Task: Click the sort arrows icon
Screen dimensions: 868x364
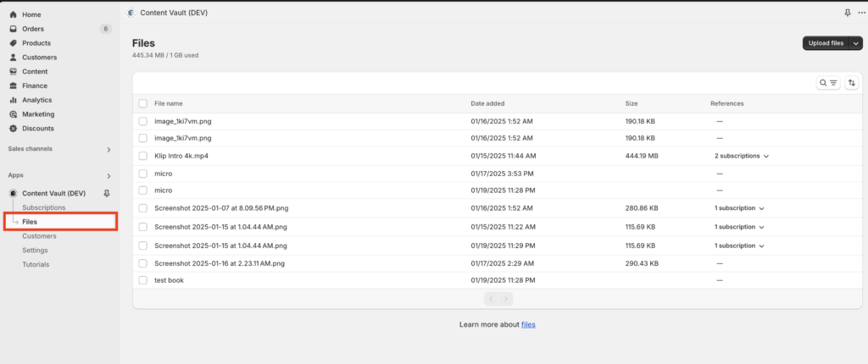Action: tap(851, 83)
